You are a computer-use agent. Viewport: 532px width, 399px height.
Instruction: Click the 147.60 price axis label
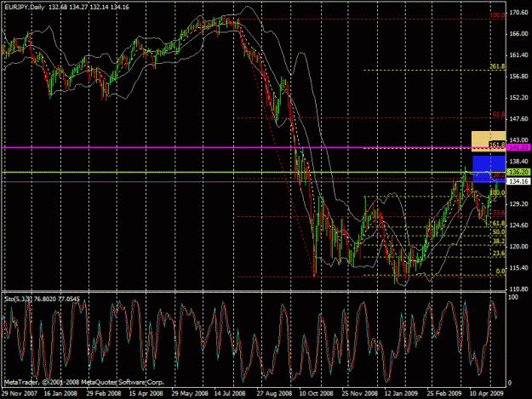(518, 118)
